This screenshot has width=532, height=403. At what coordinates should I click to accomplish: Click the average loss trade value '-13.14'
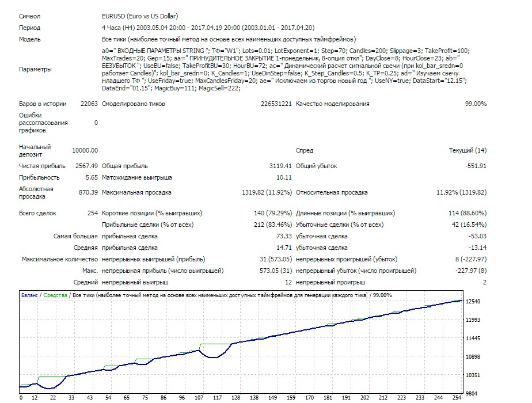pyautogui.click(x=477, y=248)
